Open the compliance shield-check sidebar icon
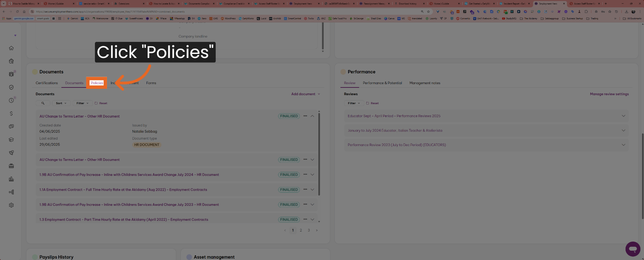The width and height of the screenshot is (644, 260). coord(11,87)
